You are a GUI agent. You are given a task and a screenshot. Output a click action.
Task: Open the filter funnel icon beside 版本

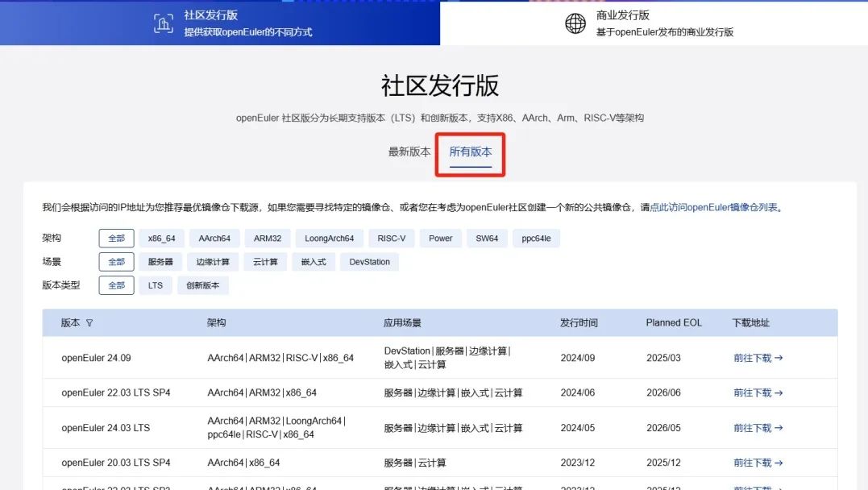click(x=89, y=323)
